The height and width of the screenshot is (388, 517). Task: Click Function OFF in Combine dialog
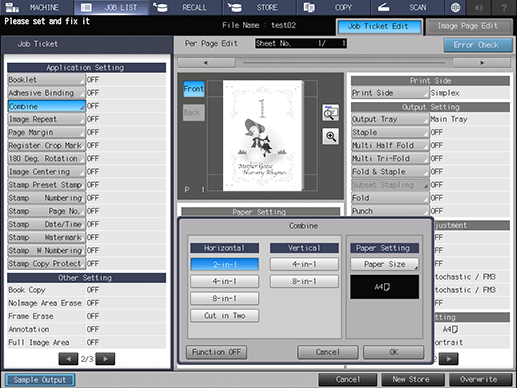tap(216, 352)
